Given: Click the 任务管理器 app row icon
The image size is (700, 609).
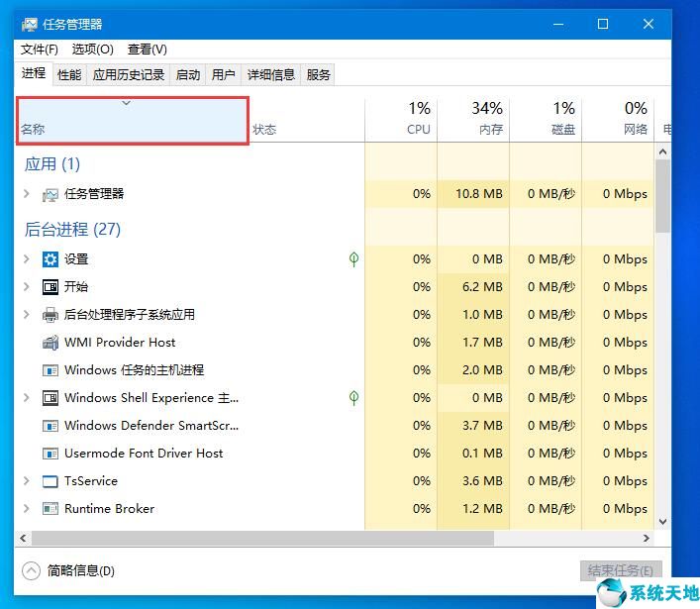Looking at the screenshot, I should 50,195.
